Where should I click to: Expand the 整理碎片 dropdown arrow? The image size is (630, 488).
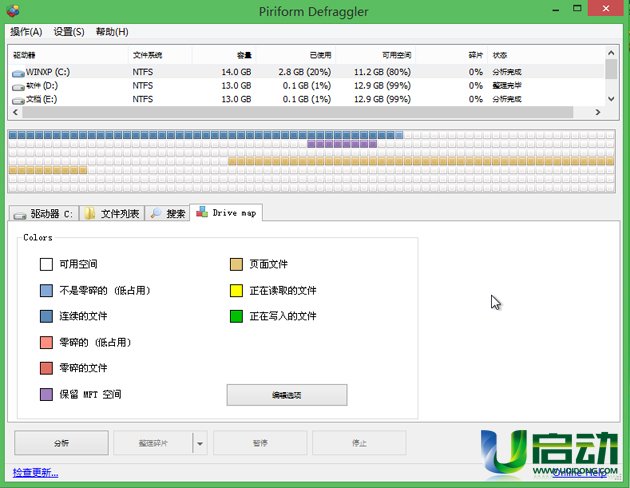(x=200, y=443)
